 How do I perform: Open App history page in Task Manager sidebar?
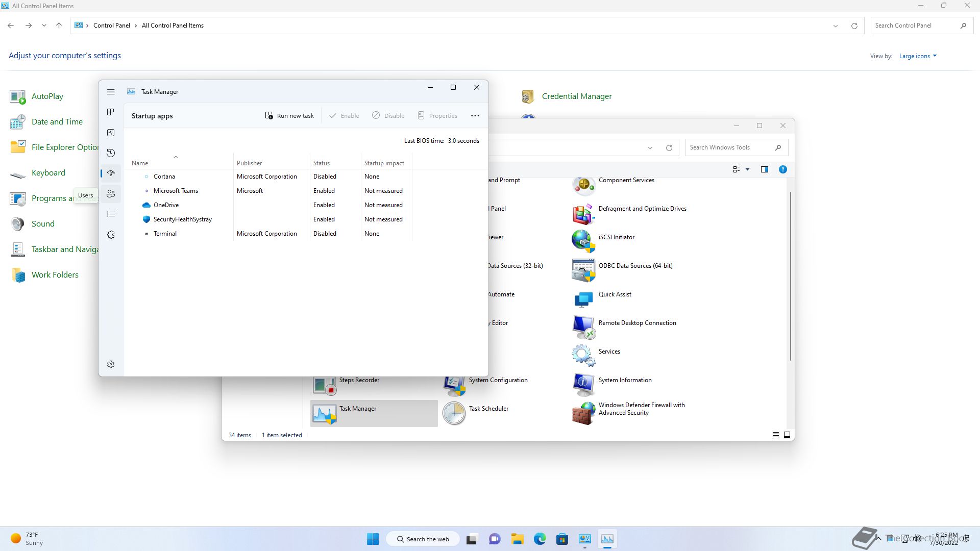111,153
